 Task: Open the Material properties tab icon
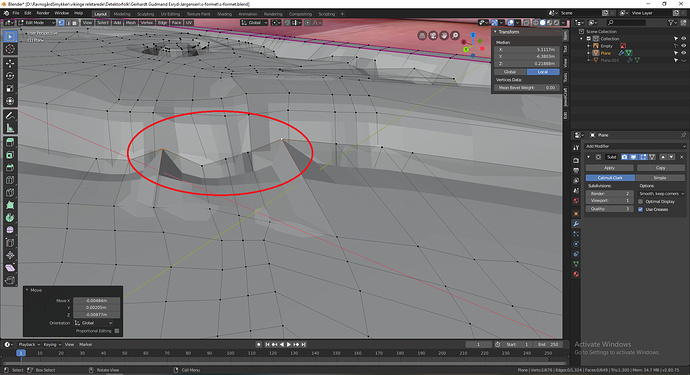pyautogui.click(x=576, y=274)
